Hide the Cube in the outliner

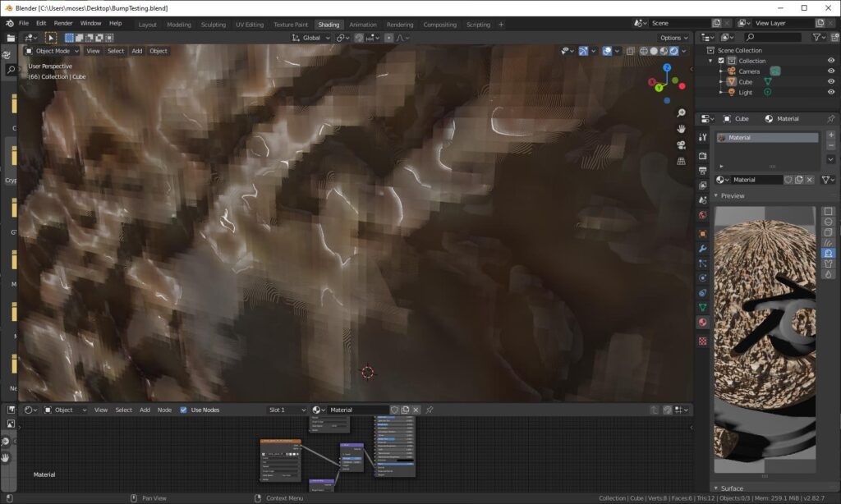tap(830, 82)
